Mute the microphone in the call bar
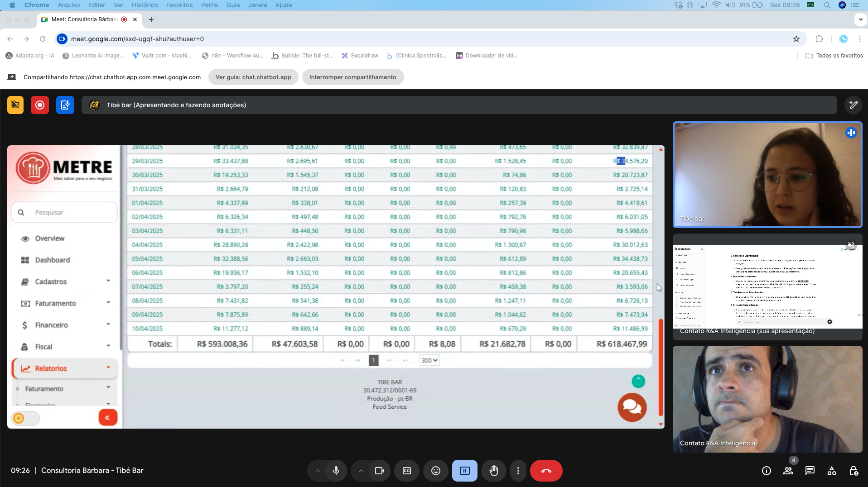Image resolution: width=868 pixels, height=487 pixels. 336,471
